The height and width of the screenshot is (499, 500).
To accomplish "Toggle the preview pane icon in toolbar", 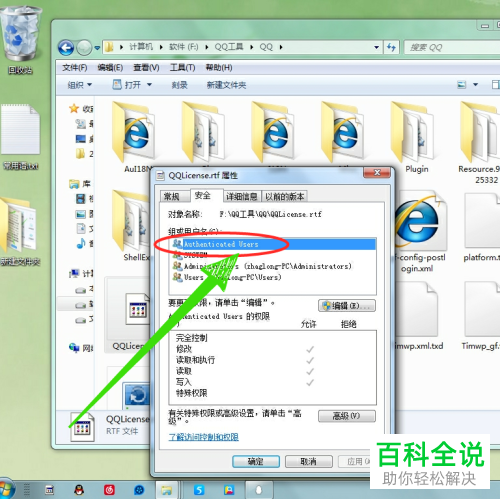I will 496,85.
